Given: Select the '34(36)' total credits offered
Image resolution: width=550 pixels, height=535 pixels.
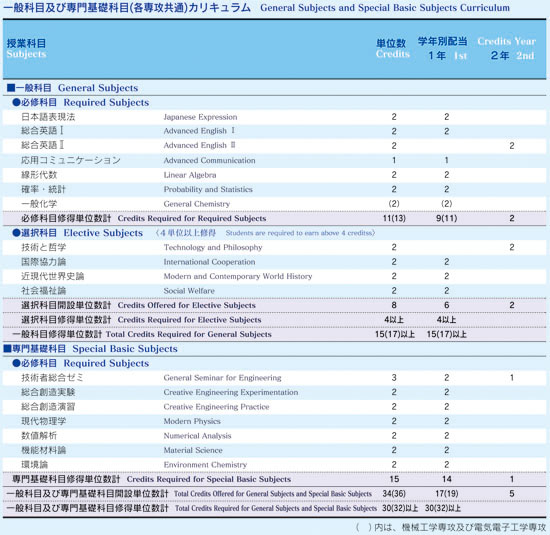Looking at the screenshot, I should coord(394,494).
